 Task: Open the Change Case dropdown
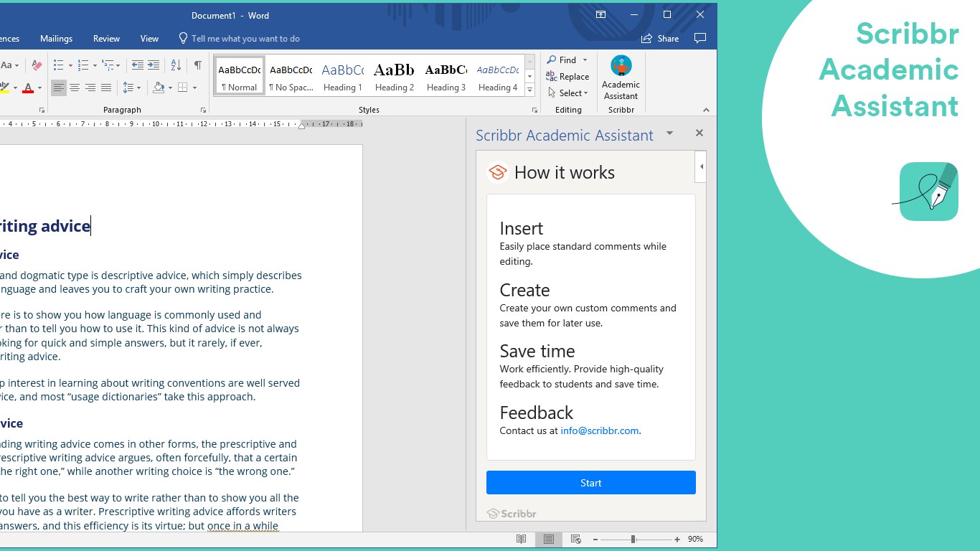[x=10, y=65]
